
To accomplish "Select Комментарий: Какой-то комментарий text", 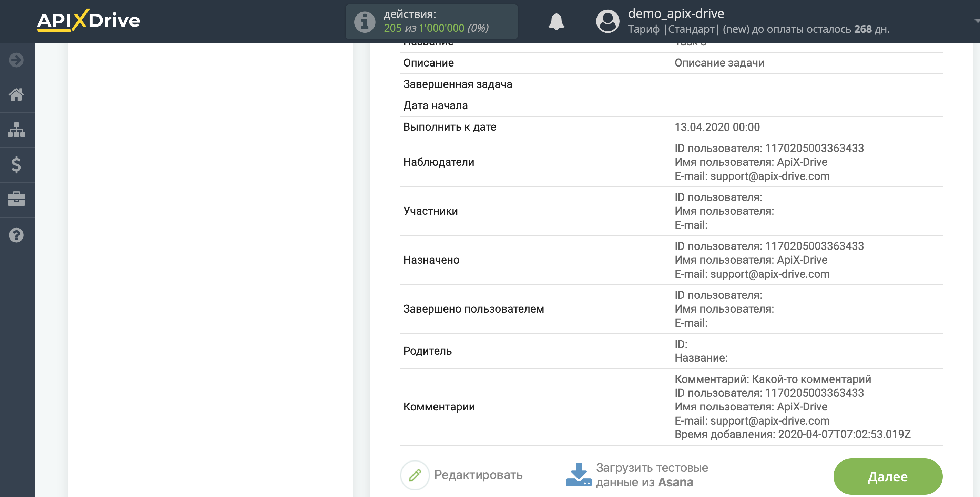I will point(773,379).
